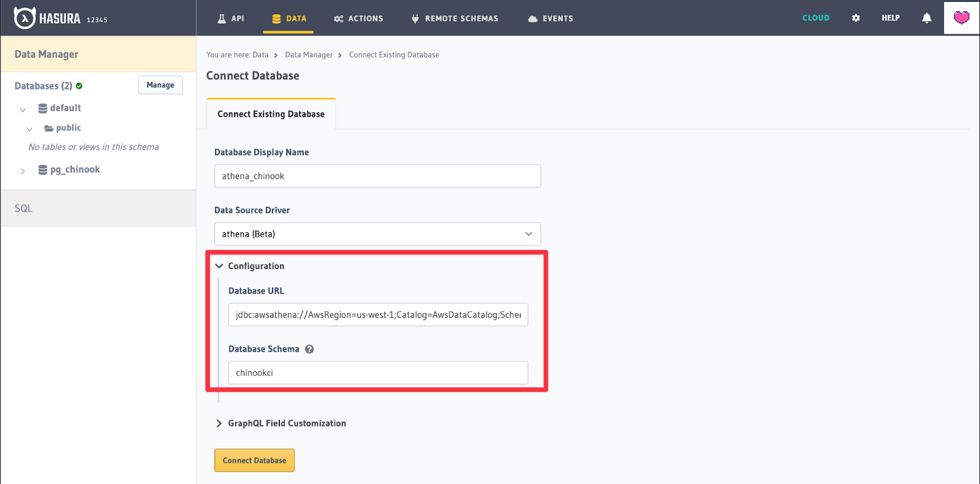Open the Help link
Viewport: 980px width, 484px height.
point(891,18)
